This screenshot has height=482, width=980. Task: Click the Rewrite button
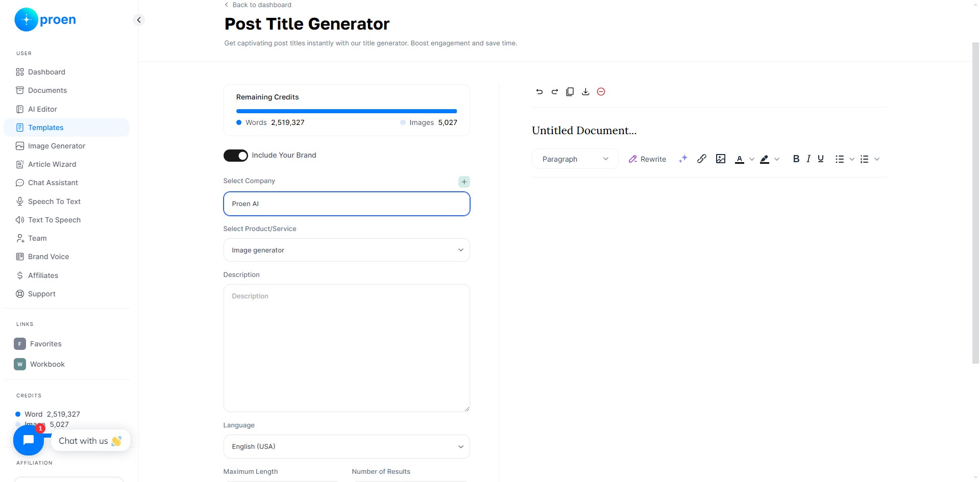pyautogui.click(x=647, y=159)
